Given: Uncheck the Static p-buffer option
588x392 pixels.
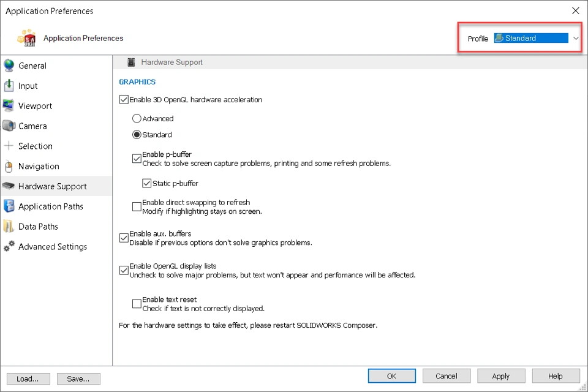Looking at the screenshot, I should (146, 183).
